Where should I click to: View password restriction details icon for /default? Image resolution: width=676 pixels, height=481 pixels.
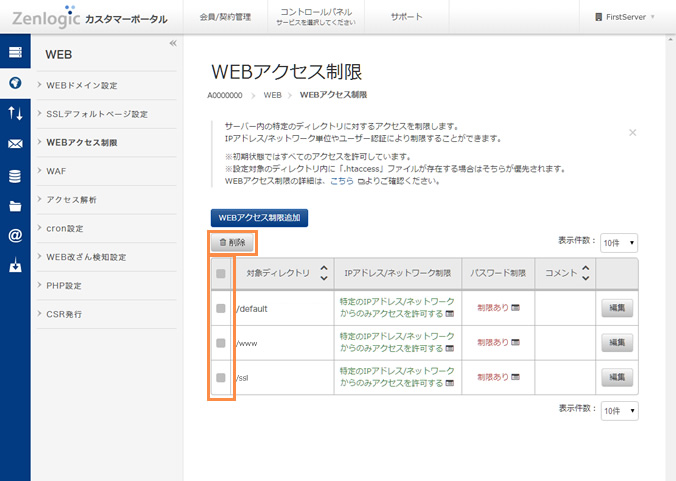(x=515, y=308)
